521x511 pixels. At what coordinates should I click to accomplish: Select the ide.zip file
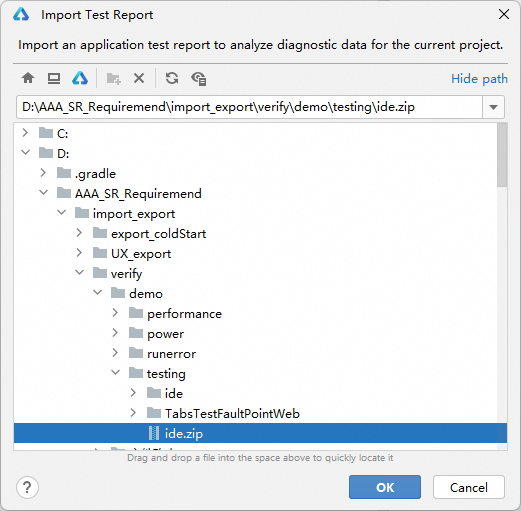(x=260, y=433)
